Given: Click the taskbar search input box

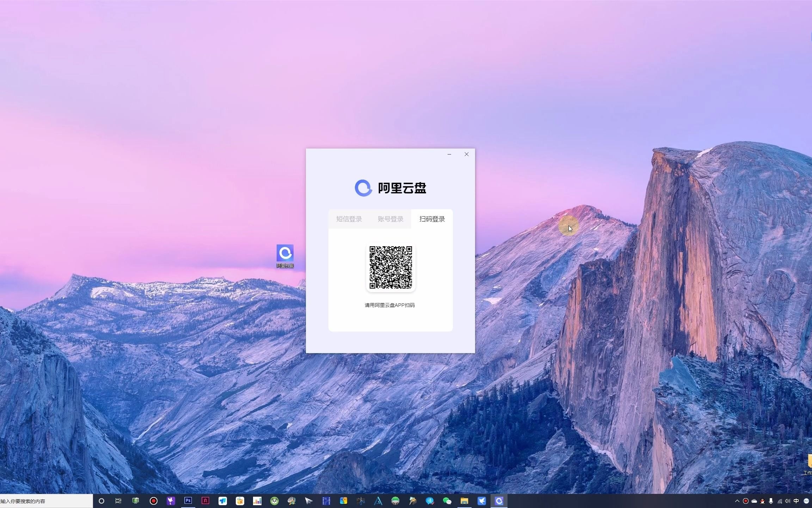Looking at the screenshot, I should tap(46, 501).
